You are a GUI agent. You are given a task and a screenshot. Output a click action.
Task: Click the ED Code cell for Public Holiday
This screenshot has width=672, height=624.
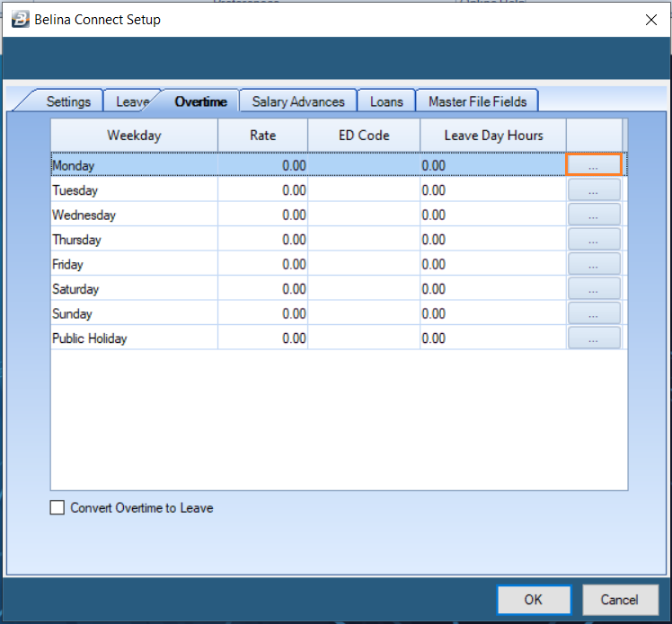pyautogui.click(x=364, y=338)
